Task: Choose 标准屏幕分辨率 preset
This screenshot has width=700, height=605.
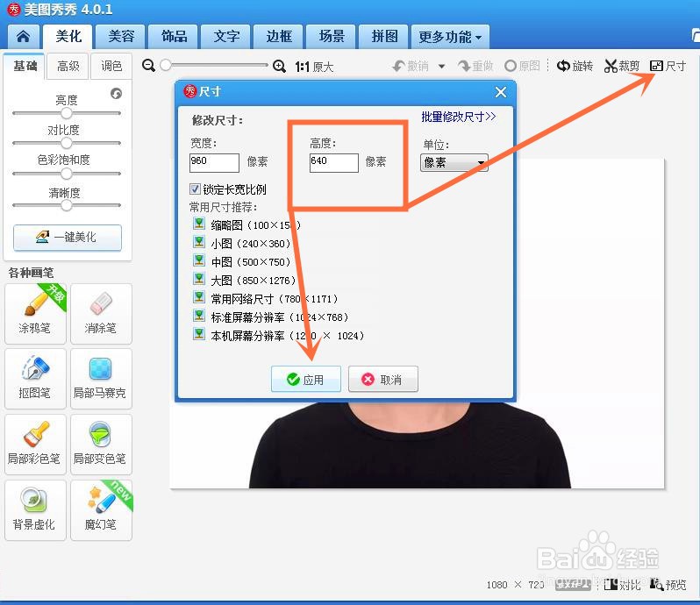Action: 270,317
